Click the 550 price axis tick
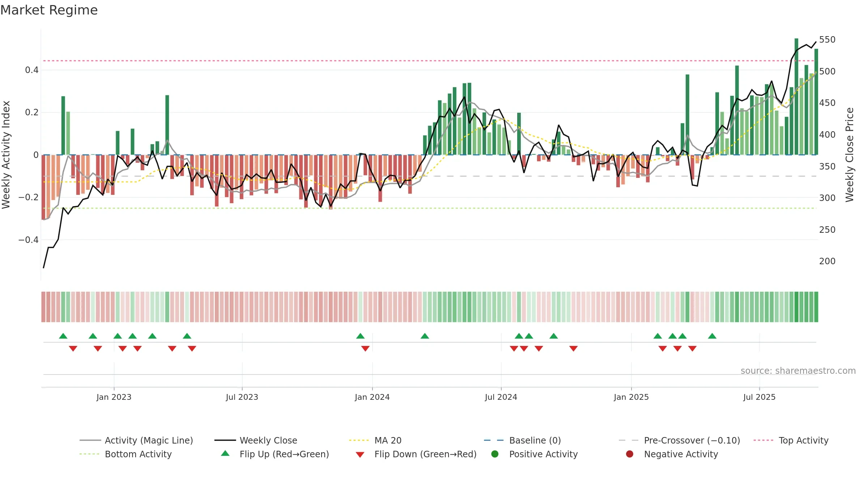Image resolution: width=868 pixels, height=488 pixels. click(827, 39)
